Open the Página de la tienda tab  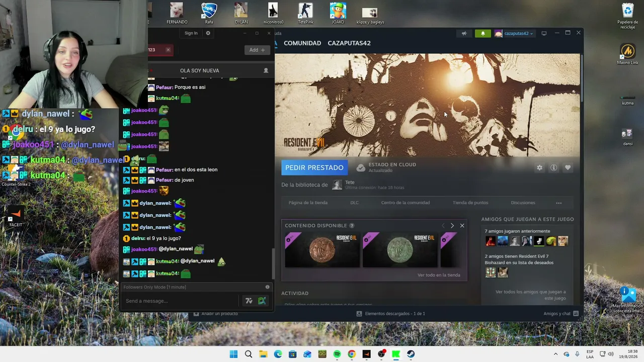point(308,203)
